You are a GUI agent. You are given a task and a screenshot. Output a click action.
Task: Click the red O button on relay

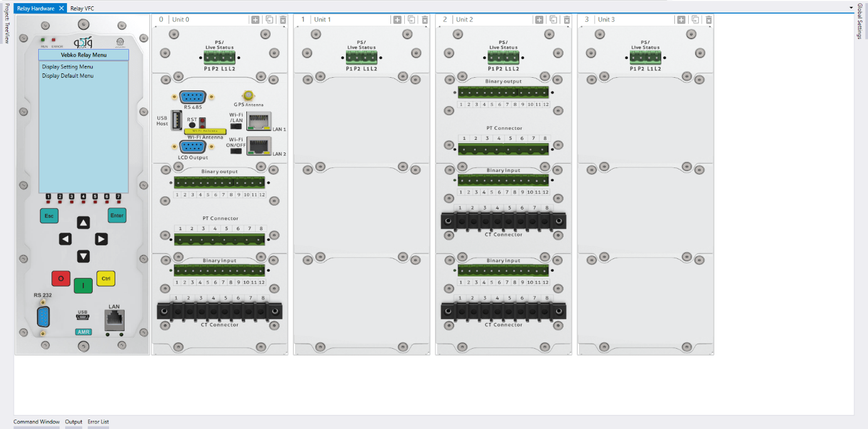click(x=61, y=278)
